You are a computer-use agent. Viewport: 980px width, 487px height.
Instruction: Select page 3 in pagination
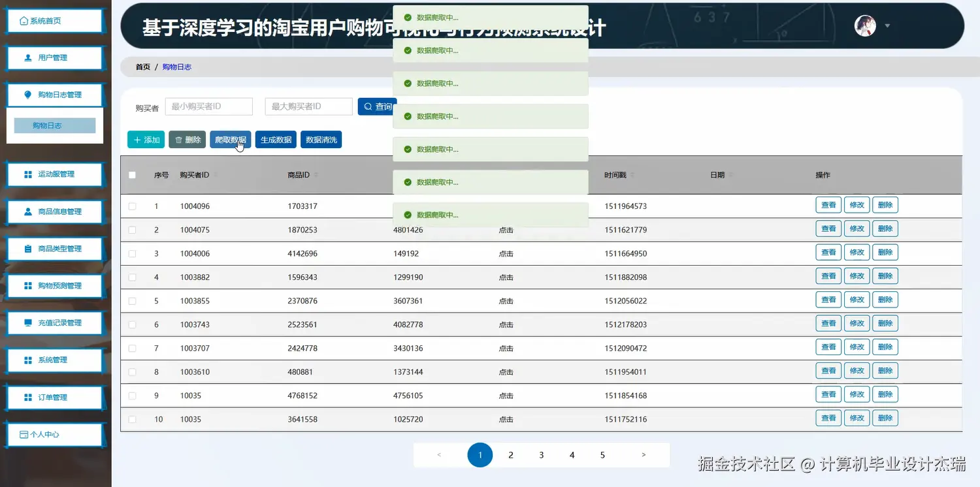(542, 455)
